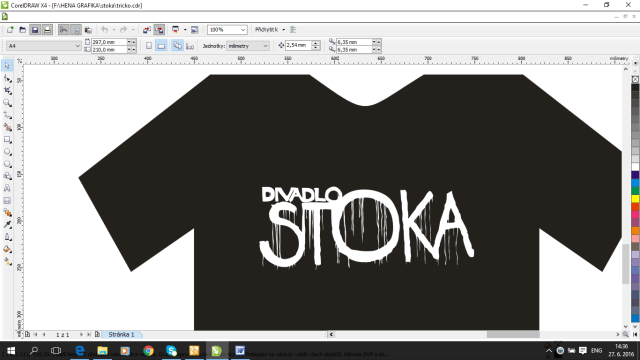
Task: Expand the Redo history dropdown arrow
Action: [133, 30]
